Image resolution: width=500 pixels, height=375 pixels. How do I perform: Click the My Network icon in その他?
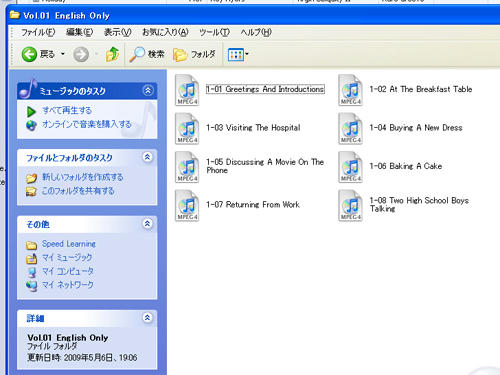(x=32, y=286)
